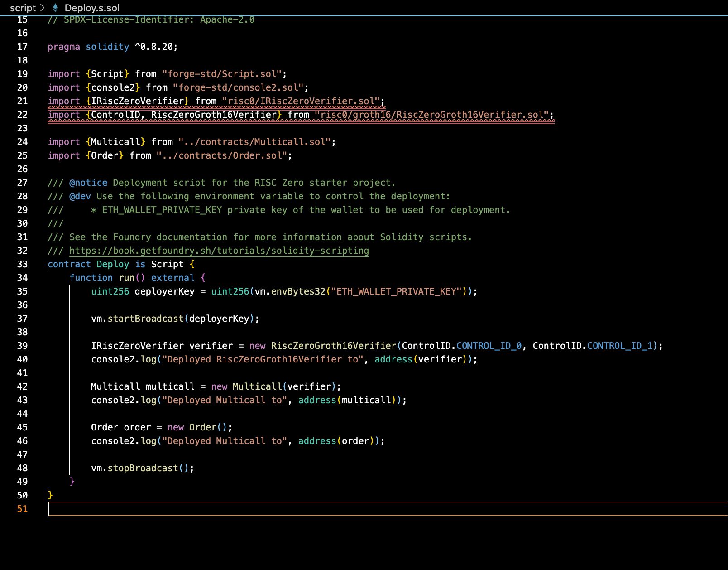This screenshot has width=728, height=570.
Task: Click line number 33 in the gutter
Action: [x=22, y=264]
